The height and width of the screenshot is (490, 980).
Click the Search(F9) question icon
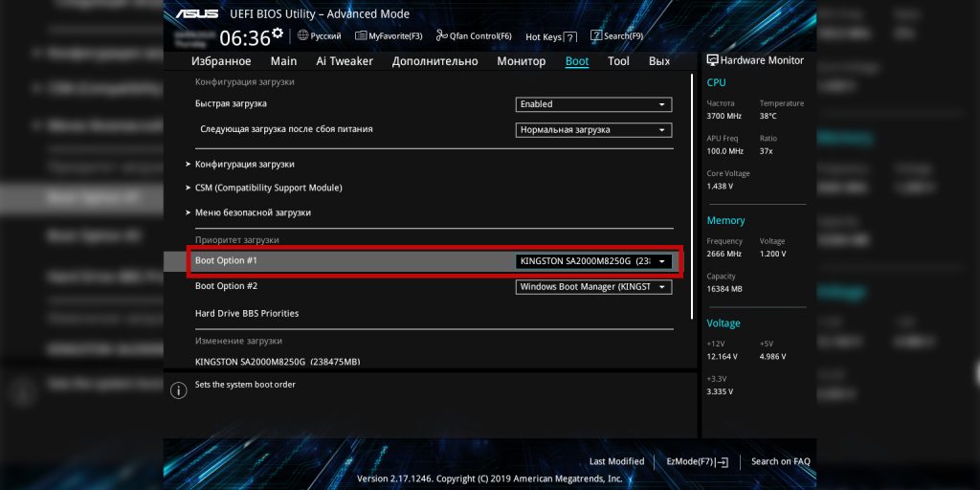596,35
